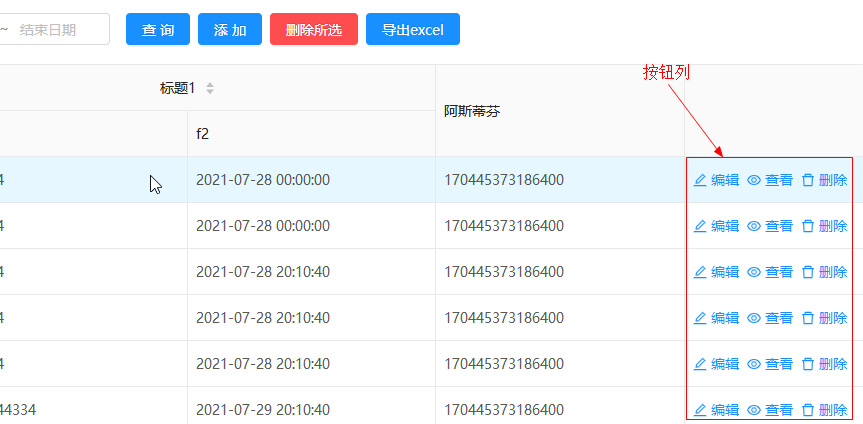View the highlighted row via 查看 eye
Image resolution: width=863 pixels, height=424 pixels.
tap(769, 180)
